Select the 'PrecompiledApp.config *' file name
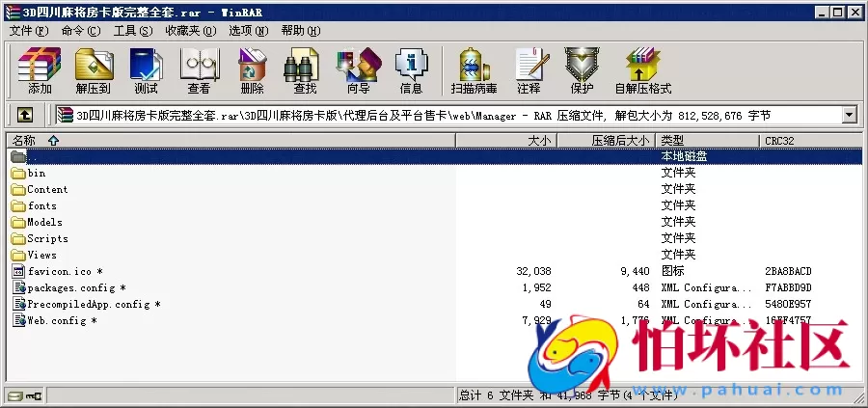This screenshot has width=868, height=408. click(95, 305)
